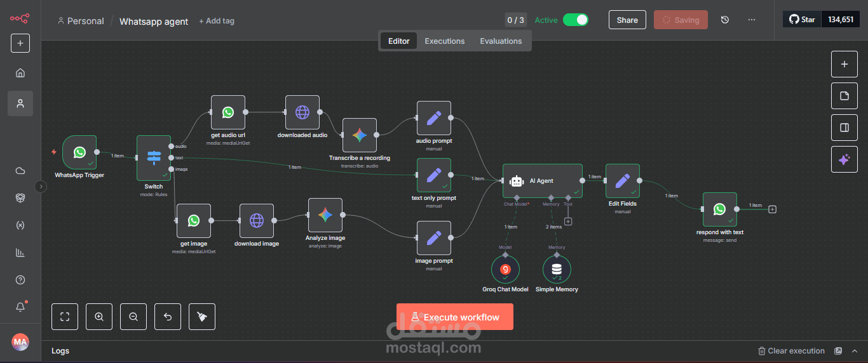Click the Share button
Image resolution: width=868 pixels, height=363 pixels.
click(627, 20)
